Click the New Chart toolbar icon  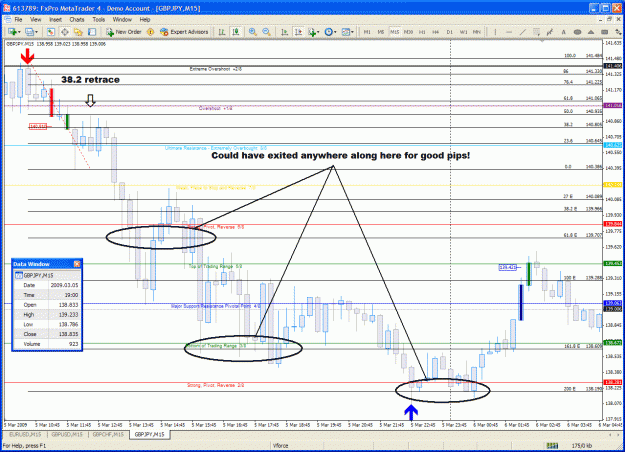click(x=12, y=32)
